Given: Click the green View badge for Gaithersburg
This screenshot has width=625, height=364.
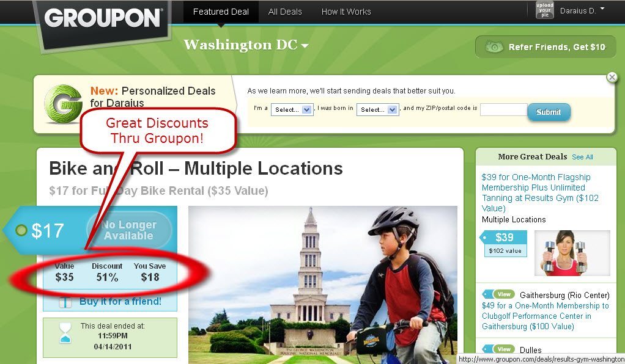Looking at the screenshot, I should click(504, 294).
